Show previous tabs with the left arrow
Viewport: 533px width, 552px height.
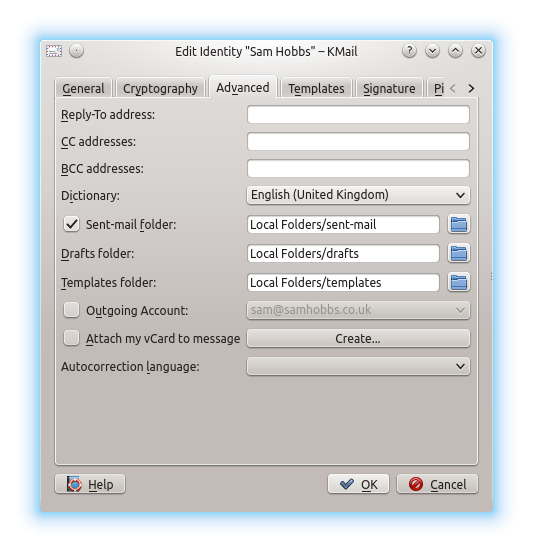(453, 88)
